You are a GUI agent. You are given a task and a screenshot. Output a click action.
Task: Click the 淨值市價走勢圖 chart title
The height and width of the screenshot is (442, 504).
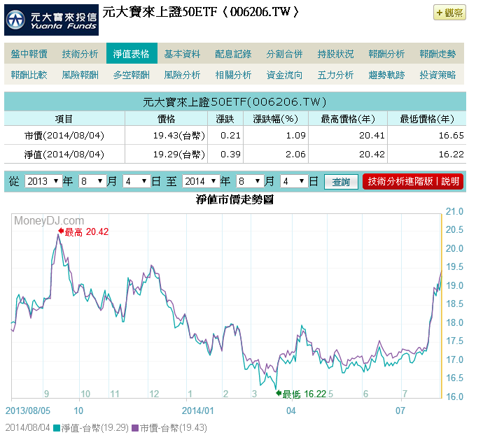pos(234,199)
